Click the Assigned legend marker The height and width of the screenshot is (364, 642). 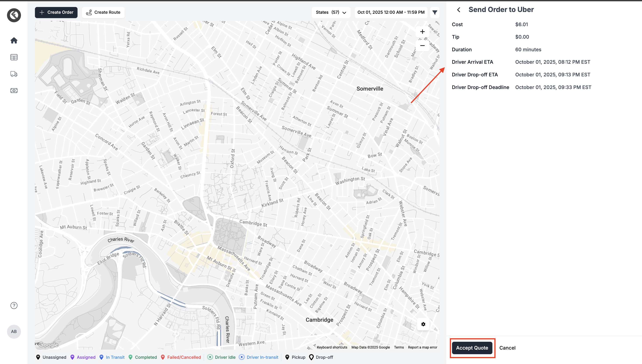72,357
